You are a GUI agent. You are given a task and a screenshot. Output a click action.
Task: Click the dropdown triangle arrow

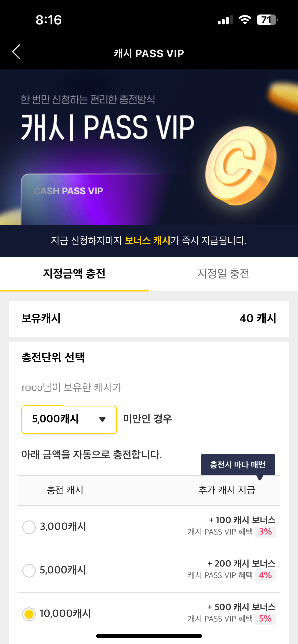pos(102,419)
